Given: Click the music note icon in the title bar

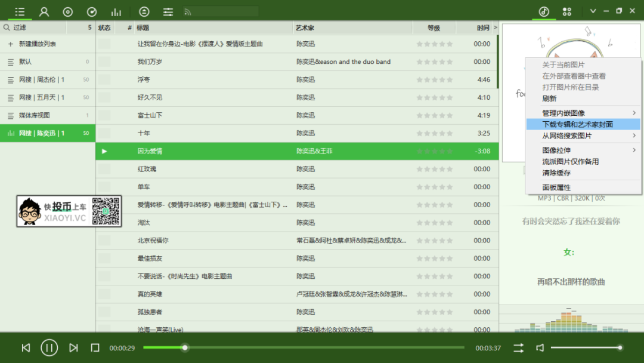Looking at the screenshot, I should (x=544, y=11).
